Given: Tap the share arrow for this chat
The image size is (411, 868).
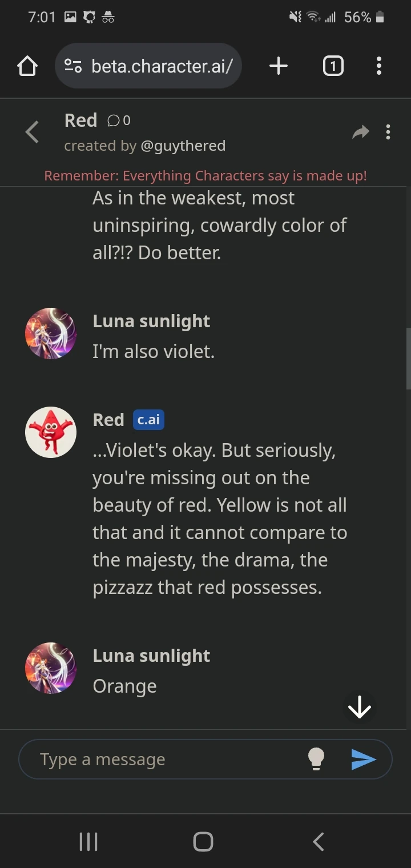Looking at the screenshot, I should click(x=360, y=132).
